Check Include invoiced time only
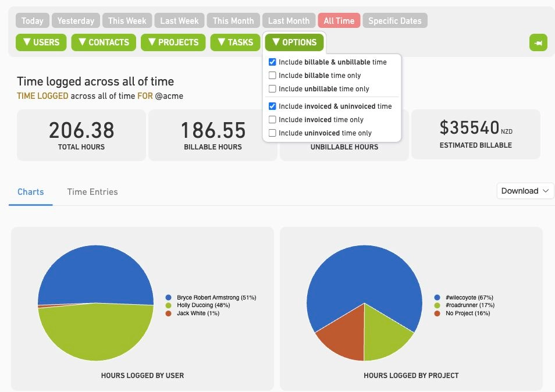The width and height of the screenshot is (555, 392). coord(272,120)
